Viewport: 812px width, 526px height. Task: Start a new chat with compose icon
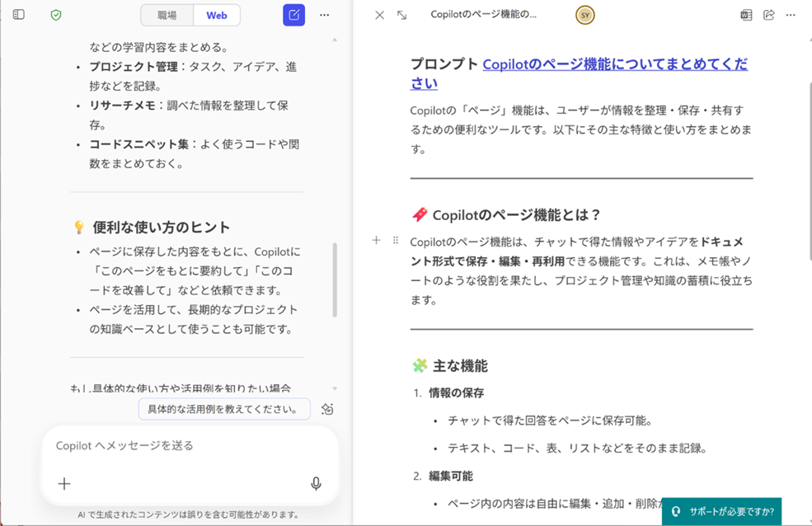pos(293,15)
